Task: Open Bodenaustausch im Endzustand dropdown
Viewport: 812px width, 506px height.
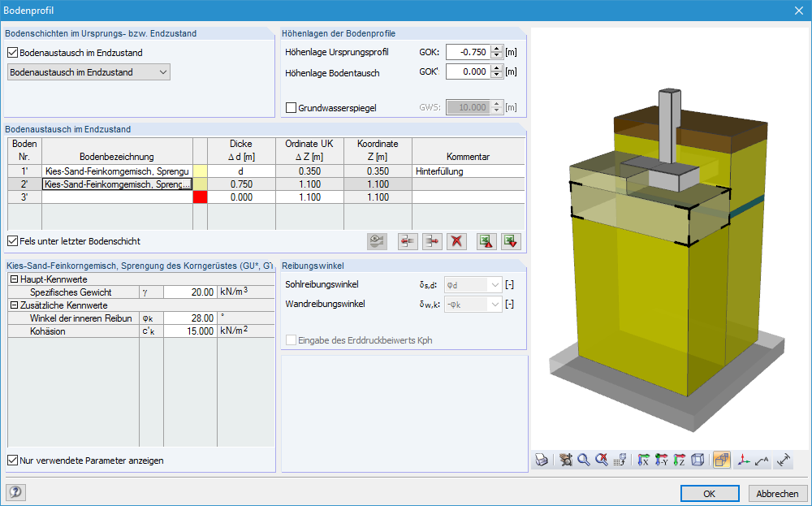Action: click(89, 72)
